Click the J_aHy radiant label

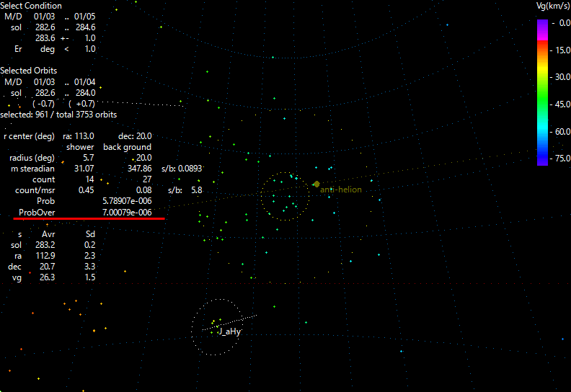[x=229, y=331]
